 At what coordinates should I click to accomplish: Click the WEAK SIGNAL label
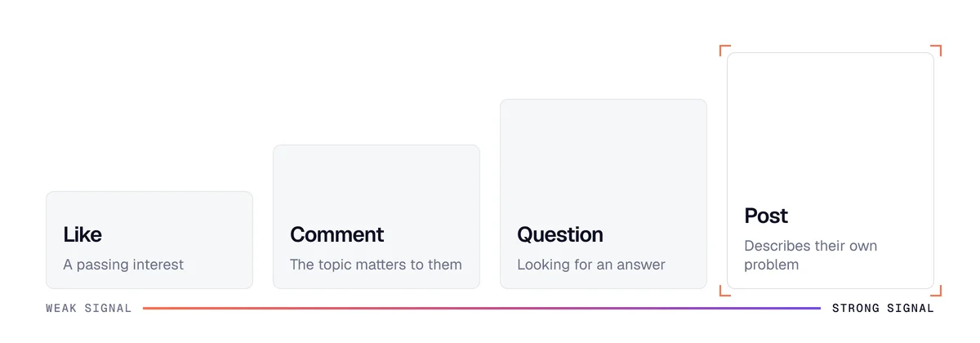[89, 309]
